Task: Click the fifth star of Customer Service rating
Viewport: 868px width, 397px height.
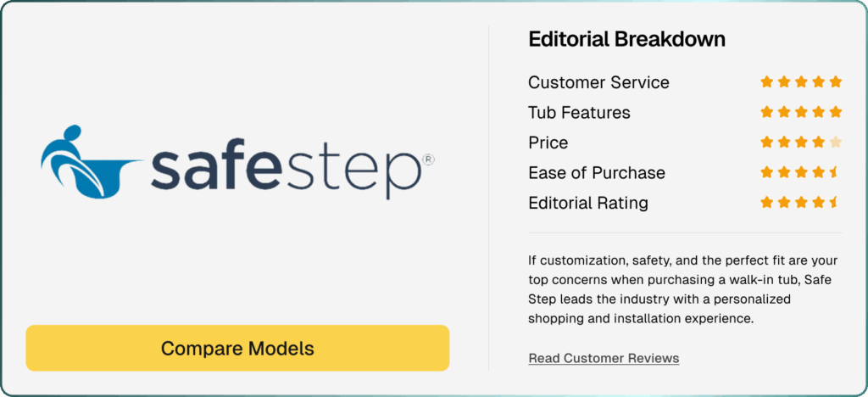Action: click(x=835, y=82)
